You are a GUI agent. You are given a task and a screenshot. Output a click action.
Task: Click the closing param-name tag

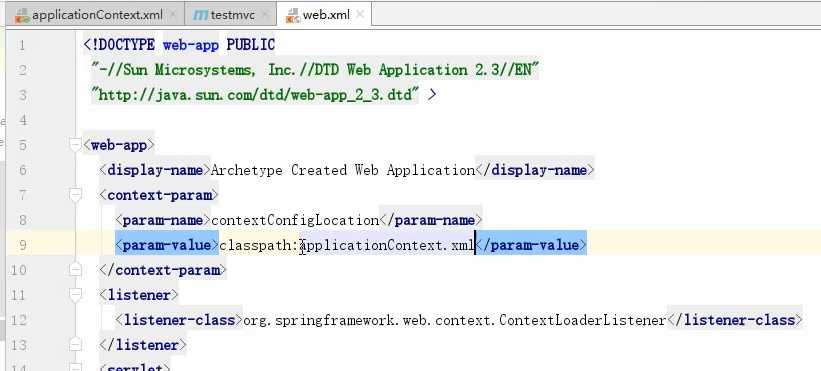point(431,220)
